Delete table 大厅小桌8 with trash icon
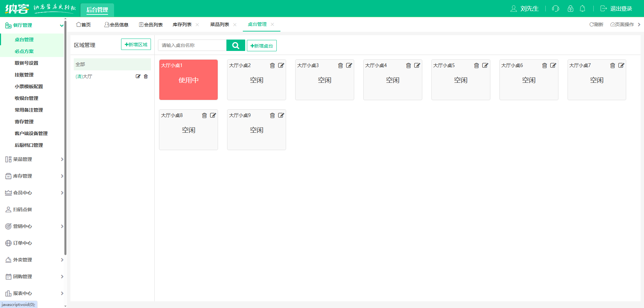The image size is (644, 308). tap(204, 116)
